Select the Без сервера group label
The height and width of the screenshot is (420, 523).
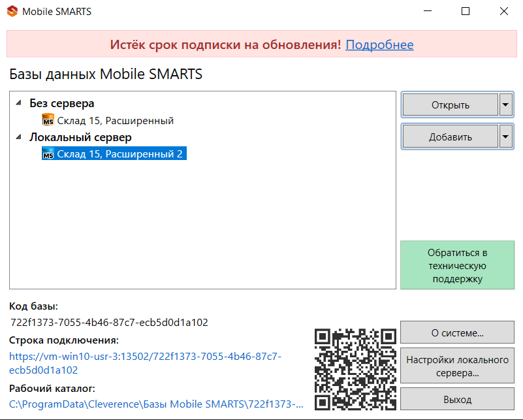coord(62,103)
